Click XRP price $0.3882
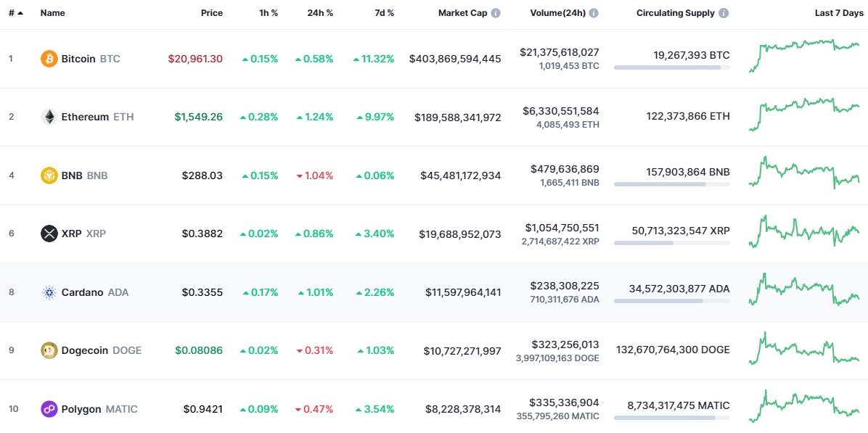The image size is (868, 433). 202,234
